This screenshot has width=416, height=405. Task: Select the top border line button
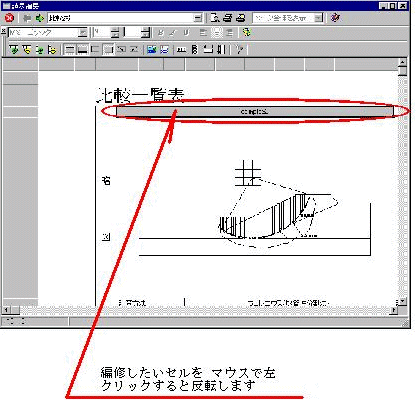point(70,49)
